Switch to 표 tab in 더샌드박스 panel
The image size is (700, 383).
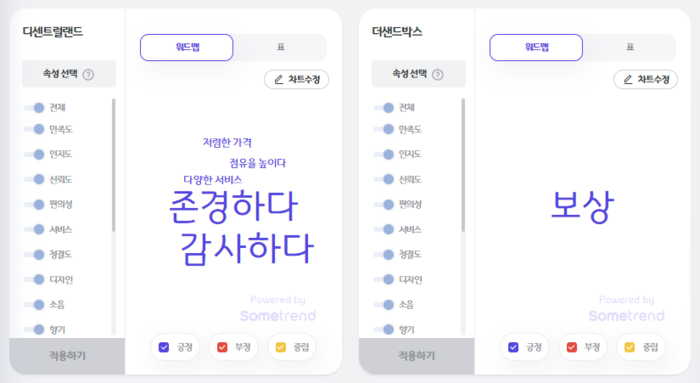click(x=630, y=47)
